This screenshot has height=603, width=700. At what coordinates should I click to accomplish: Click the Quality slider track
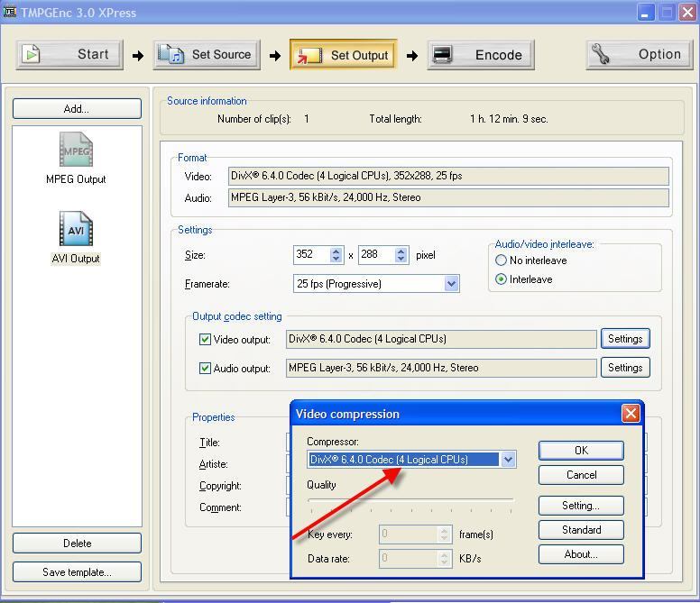pyautogui.click(x=410, y=500)
